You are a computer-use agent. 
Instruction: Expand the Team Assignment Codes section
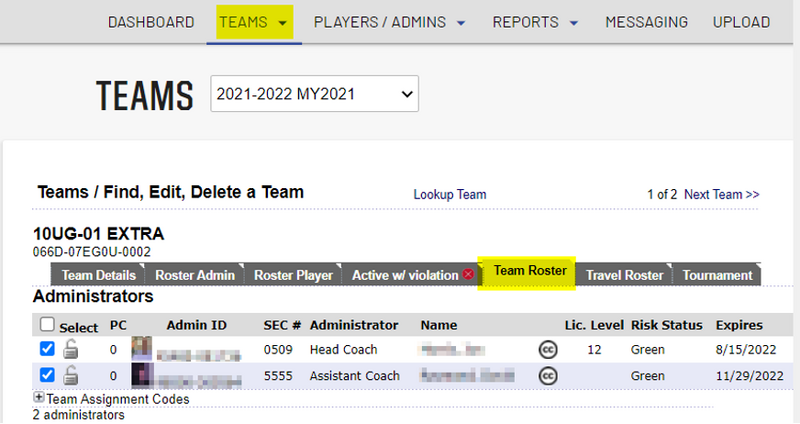[39, 398]
